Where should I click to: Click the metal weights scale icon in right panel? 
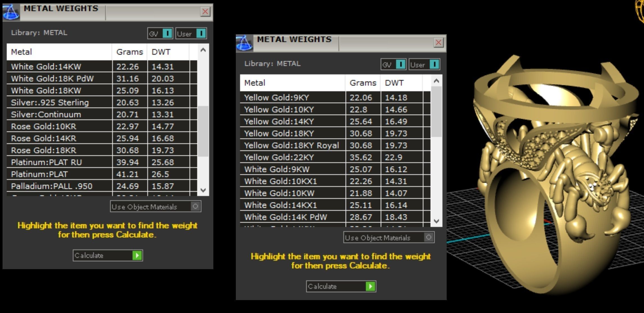244,44
